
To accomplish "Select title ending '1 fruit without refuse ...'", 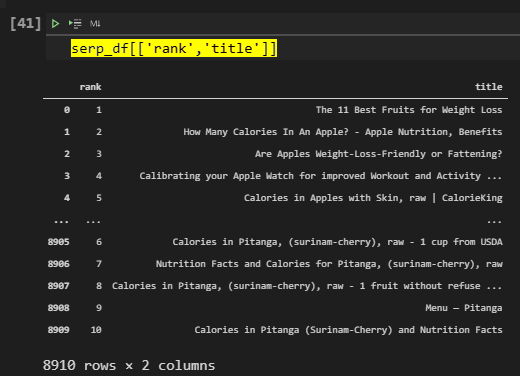I will coord(307,286).
